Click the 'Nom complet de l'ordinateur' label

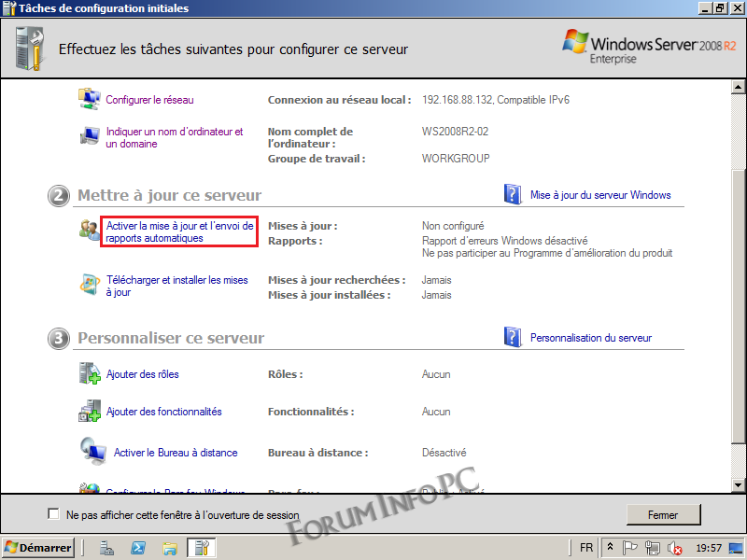click(310, 137)
